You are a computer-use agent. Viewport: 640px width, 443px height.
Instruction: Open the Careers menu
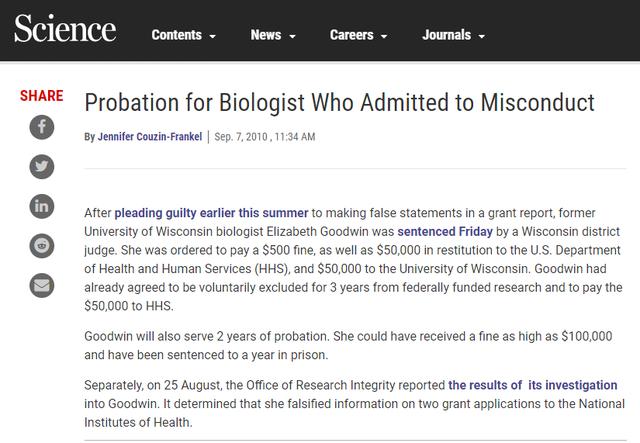[x=352, y=35]
